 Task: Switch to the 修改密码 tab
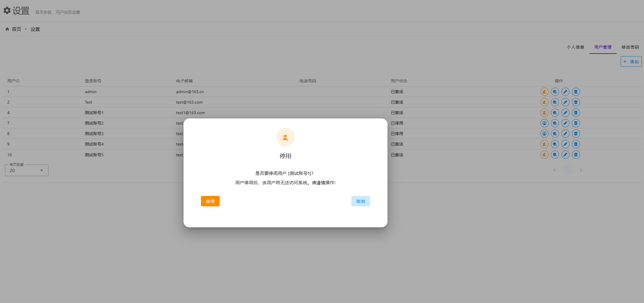pyautogui.click(x=630, y=47)
